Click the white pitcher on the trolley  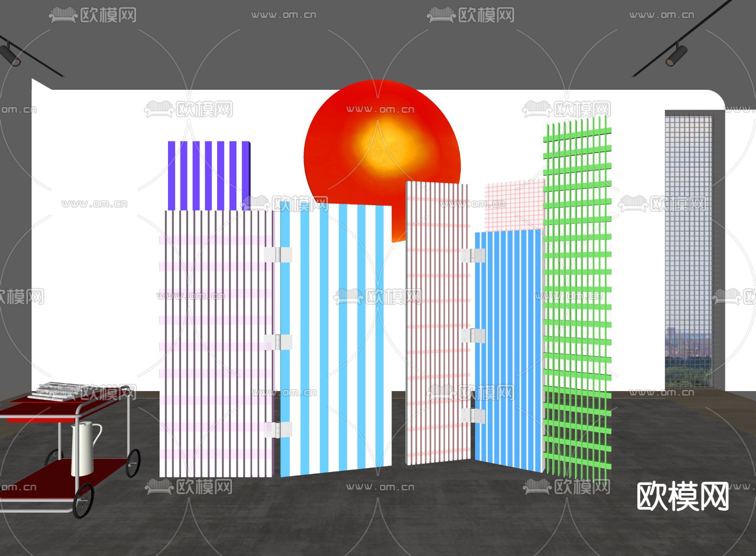(86, 448)
